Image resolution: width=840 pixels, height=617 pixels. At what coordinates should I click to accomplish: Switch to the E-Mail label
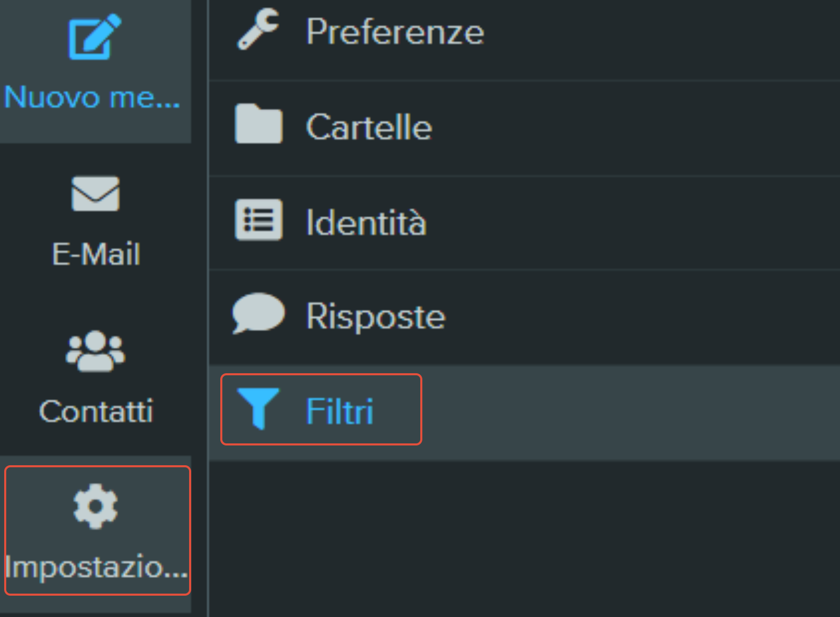pos(96,254)
